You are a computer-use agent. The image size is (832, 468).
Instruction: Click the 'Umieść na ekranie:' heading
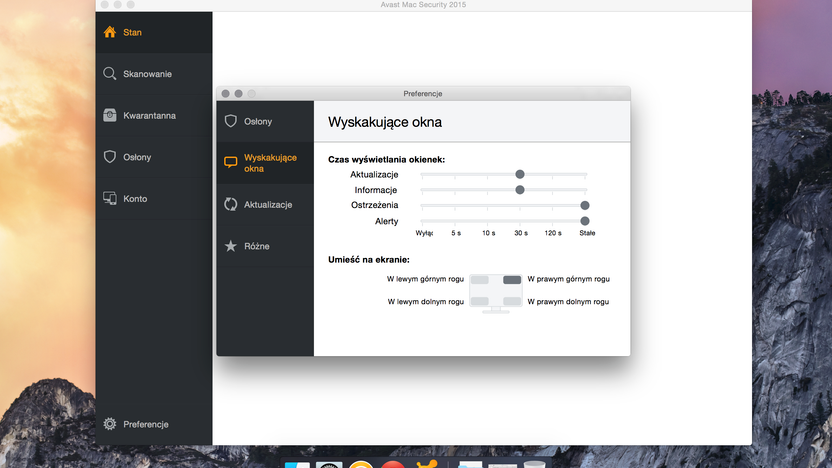369,259
